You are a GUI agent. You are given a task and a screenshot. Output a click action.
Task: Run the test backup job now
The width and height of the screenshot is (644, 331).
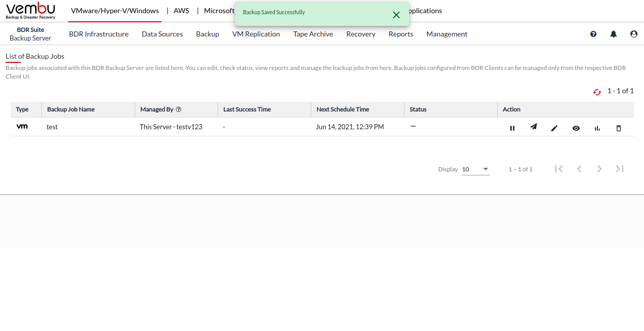[x=533, y=127]
